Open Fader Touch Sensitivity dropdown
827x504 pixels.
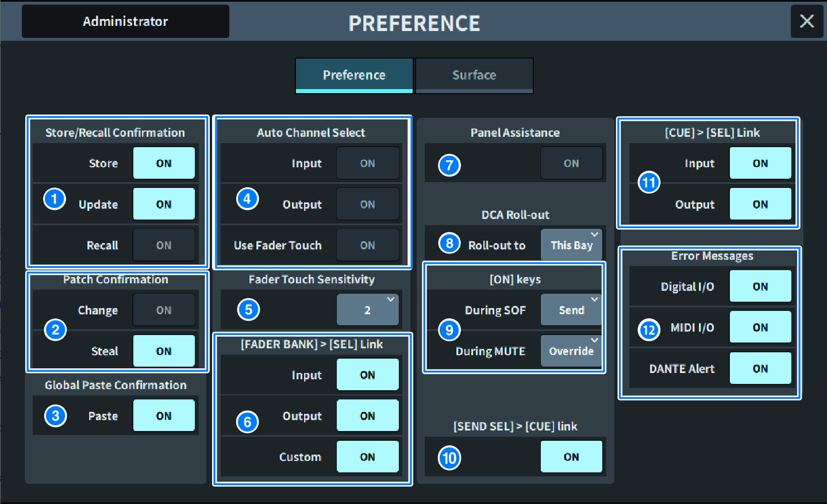(368, 310)
